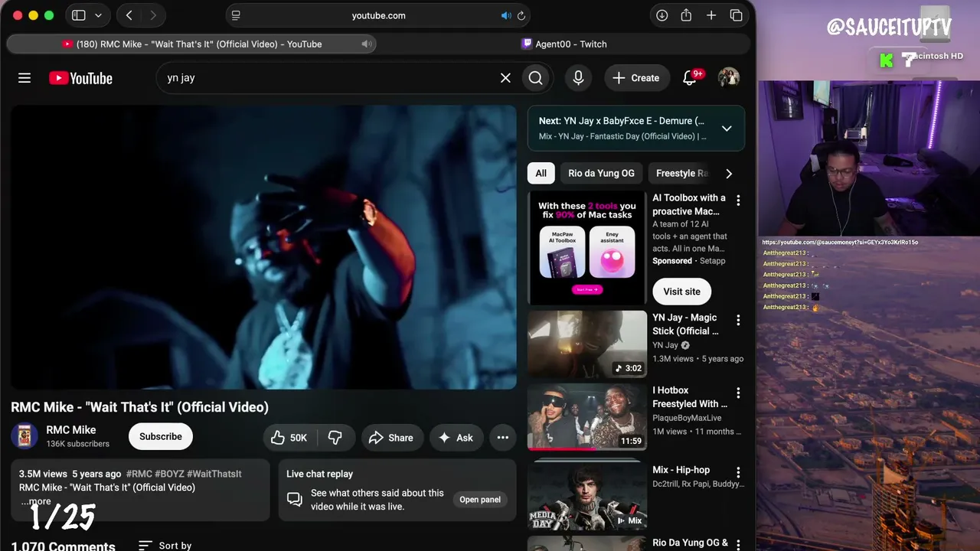Viewport: 980px width, 551px height.
Task: Clear the search box text
Action: 505,78
